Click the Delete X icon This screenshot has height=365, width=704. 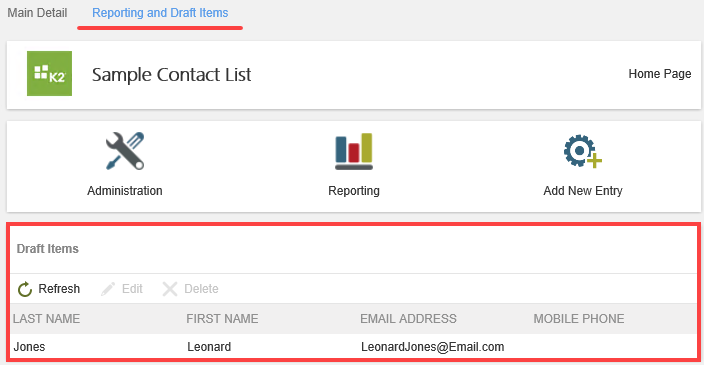(x=170, y=289)
